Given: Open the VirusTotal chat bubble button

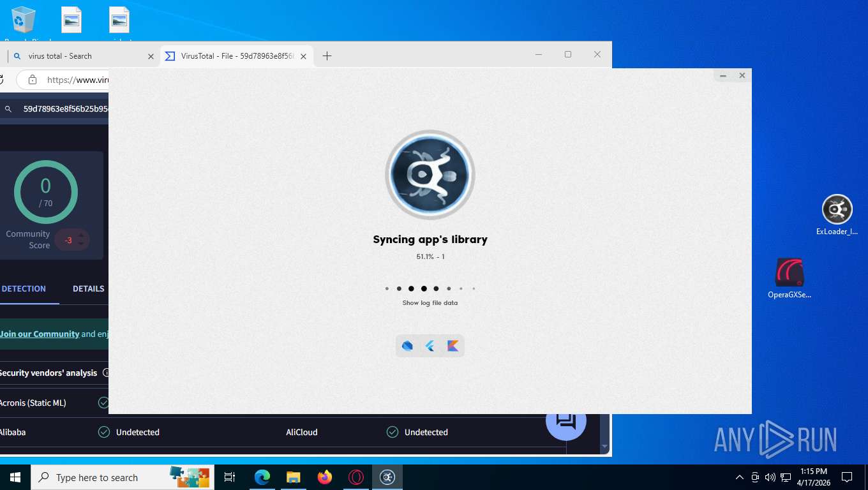Looking at the screenshot, I should pos(566,421).
